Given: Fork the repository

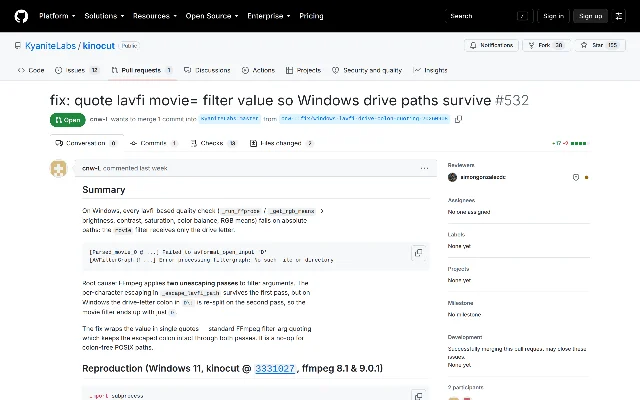Looking at the screenshot, I should pos(546,45).
